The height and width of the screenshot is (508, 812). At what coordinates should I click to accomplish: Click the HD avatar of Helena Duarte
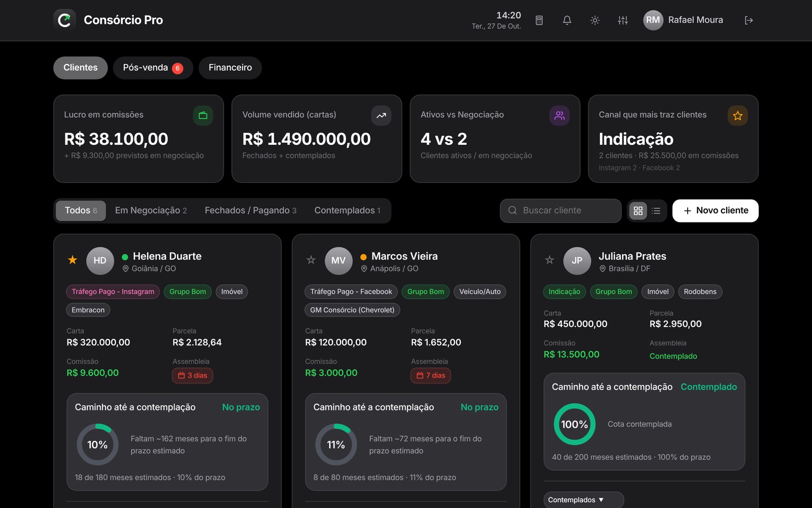[x=100, y=261]
